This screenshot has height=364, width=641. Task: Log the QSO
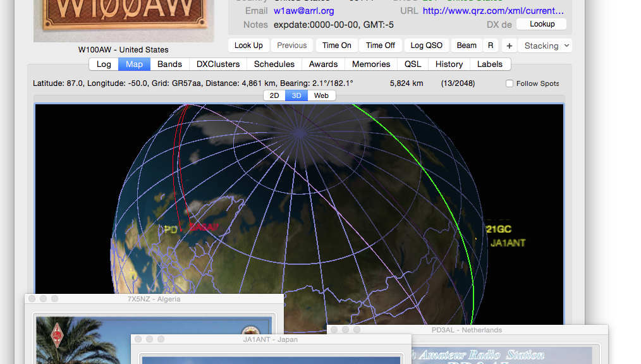[x=426, y=45]
